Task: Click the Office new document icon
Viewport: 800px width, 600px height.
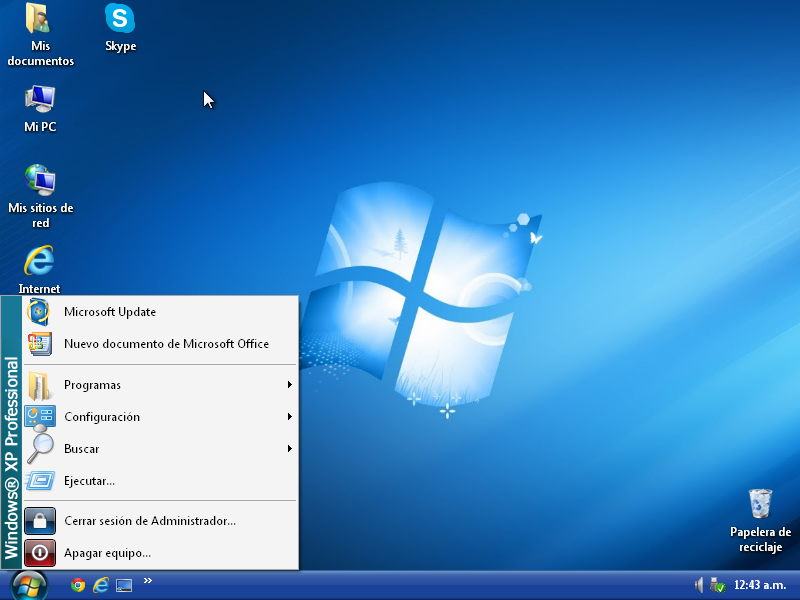Action: coord(39,344)
